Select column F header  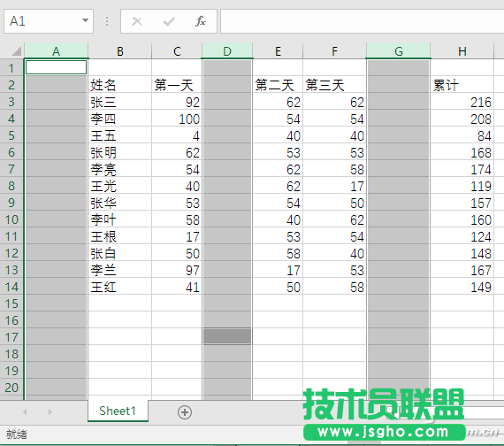coord(334,51)
